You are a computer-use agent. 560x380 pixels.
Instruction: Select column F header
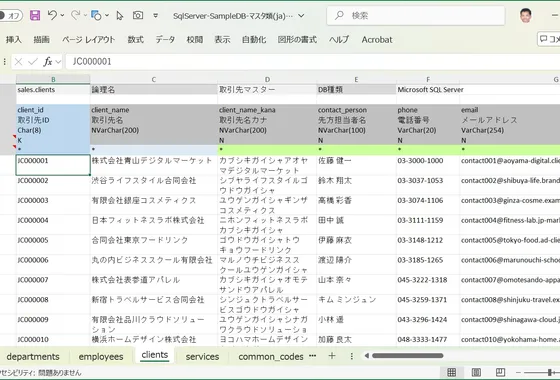point(428,79)
